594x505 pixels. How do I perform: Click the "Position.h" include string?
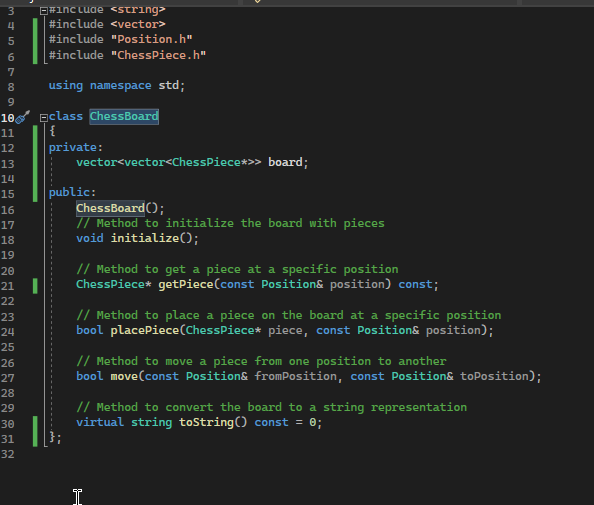click(x=152, y=39)
